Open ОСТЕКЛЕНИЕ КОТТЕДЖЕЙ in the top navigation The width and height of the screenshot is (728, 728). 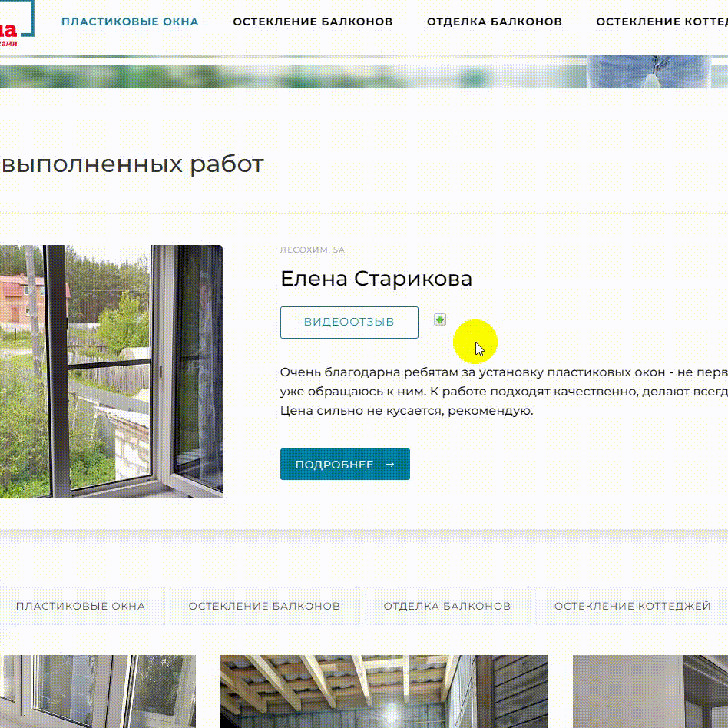662,22
